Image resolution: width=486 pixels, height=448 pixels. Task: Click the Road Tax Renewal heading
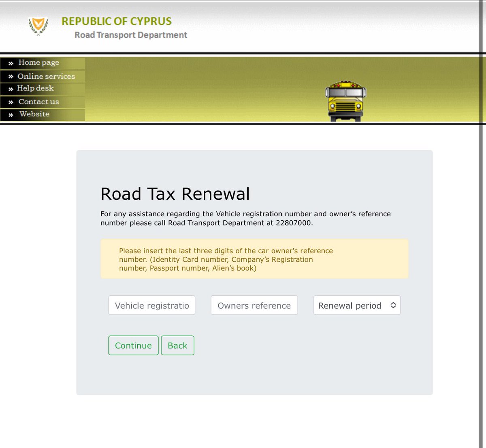point(175,194)
